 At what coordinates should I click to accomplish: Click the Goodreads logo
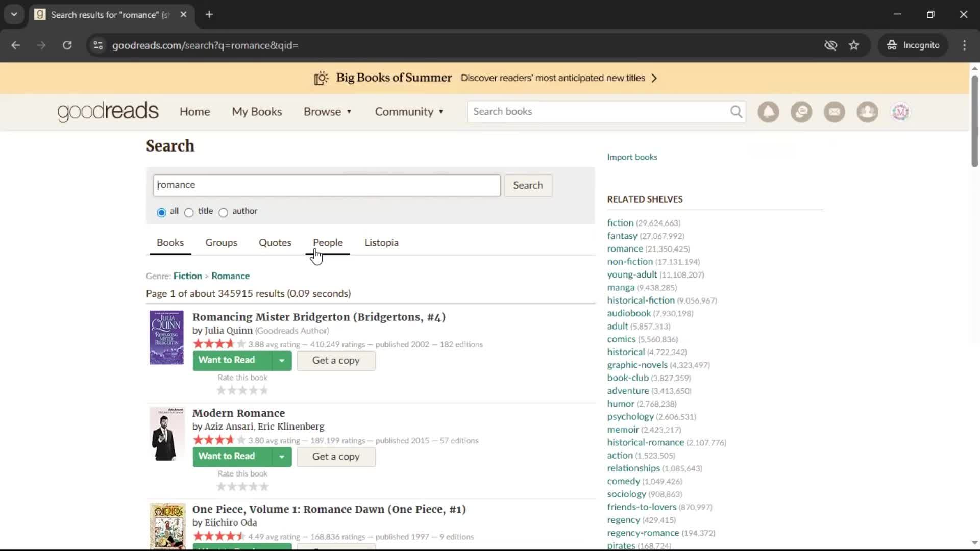click(x=108, y=112)
